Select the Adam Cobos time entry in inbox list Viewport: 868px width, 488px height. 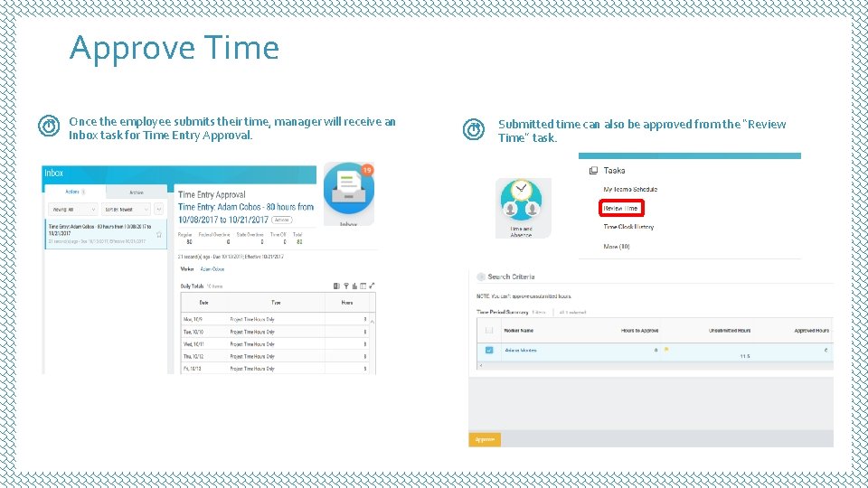106,234
